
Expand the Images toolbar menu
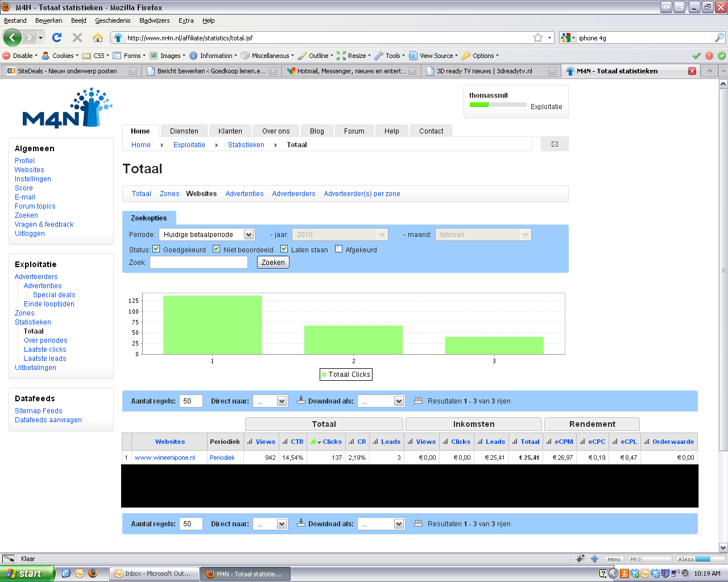168,56
